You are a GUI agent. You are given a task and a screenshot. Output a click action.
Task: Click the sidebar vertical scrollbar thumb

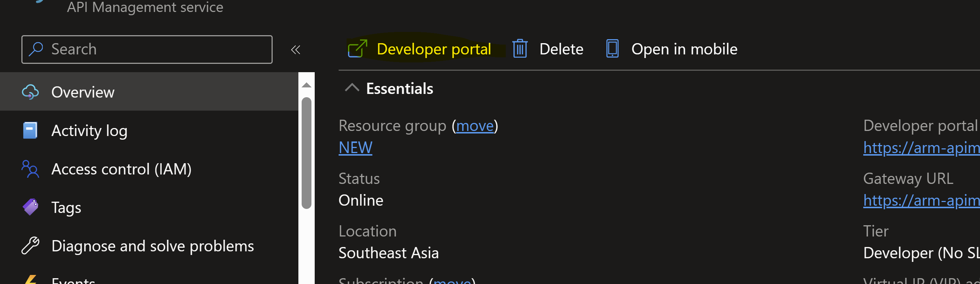tap(306, 153)
